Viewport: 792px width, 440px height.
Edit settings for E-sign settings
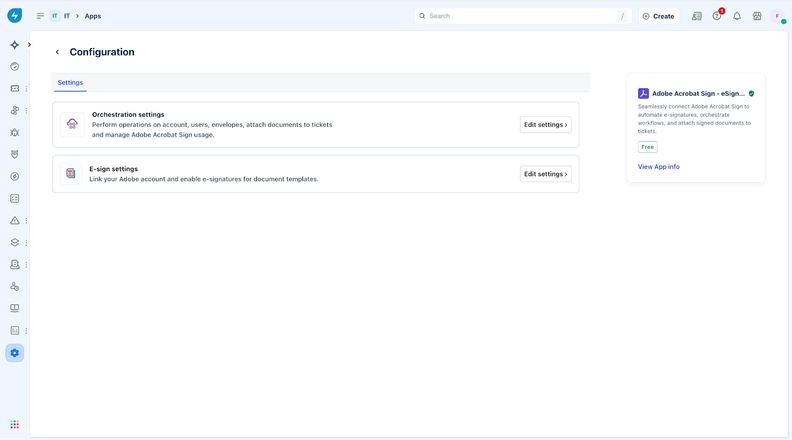coord(546,174)
